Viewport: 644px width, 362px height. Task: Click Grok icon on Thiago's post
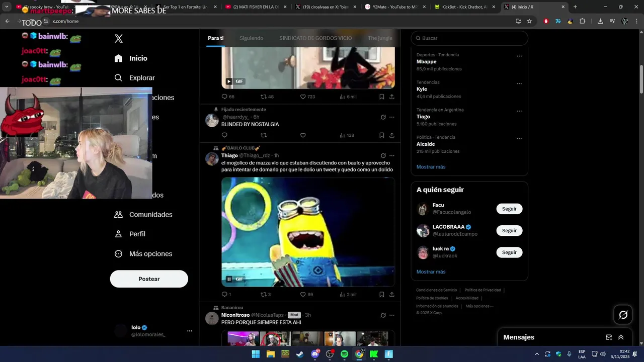(x=383, y=156)
